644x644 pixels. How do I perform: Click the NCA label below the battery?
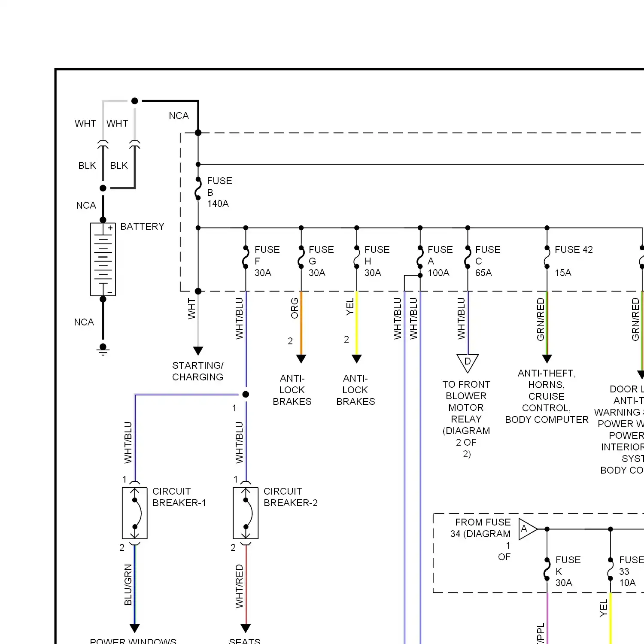click(84, 322)
